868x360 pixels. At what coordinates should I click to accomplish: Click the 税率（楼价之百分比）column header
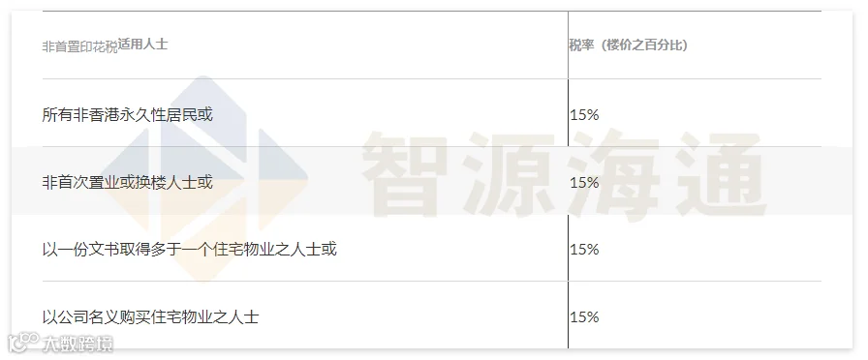pyautogui.click(x=629, y=45)
